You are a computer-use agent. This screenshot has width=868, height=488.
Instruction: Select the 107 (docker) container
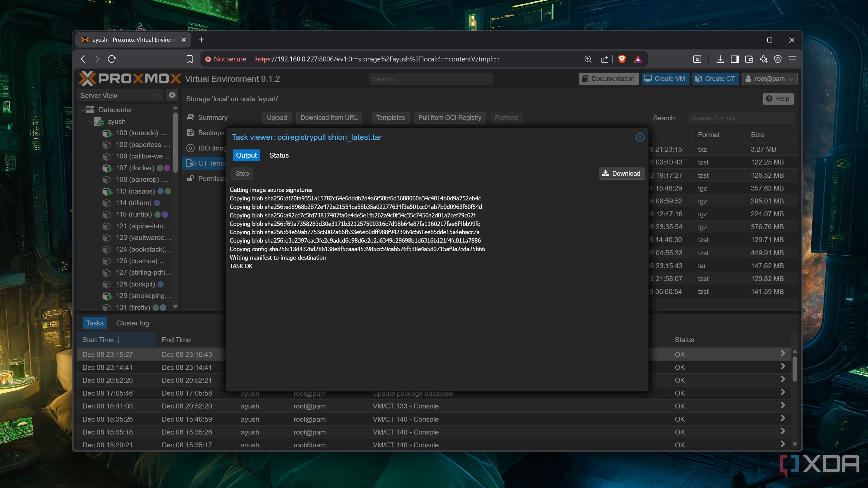135,168
